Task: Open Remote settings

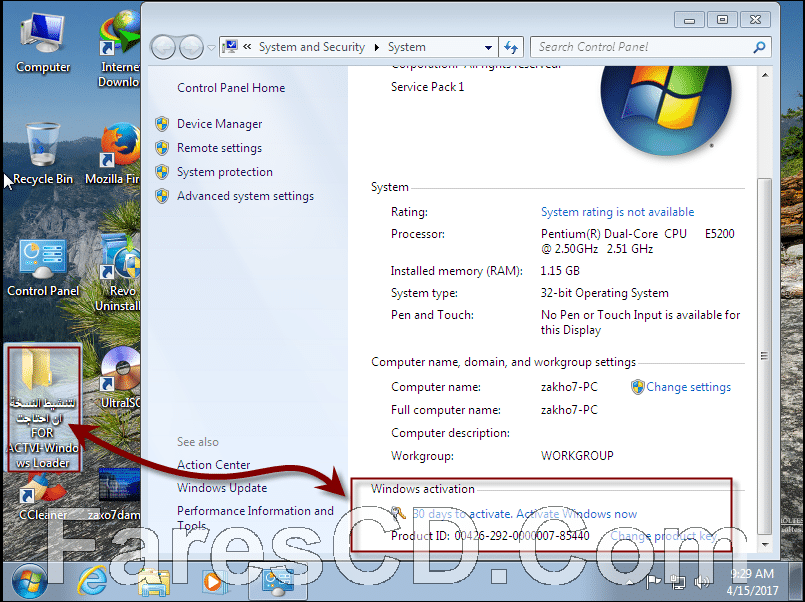Action: pos(220,148)
